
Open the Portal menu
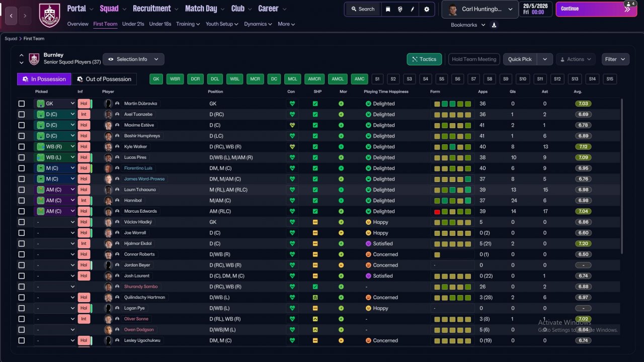pyautogui.click(x=80, y=9)
